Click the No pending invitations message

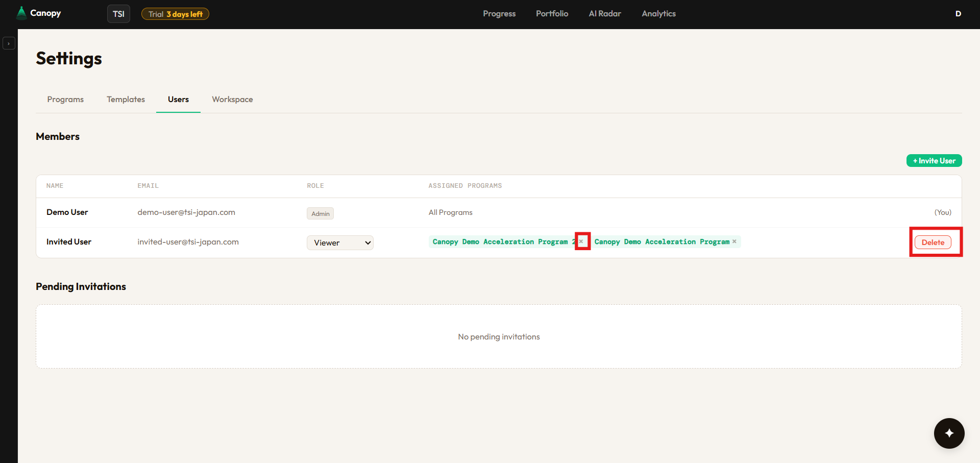[x=499, y=337]
